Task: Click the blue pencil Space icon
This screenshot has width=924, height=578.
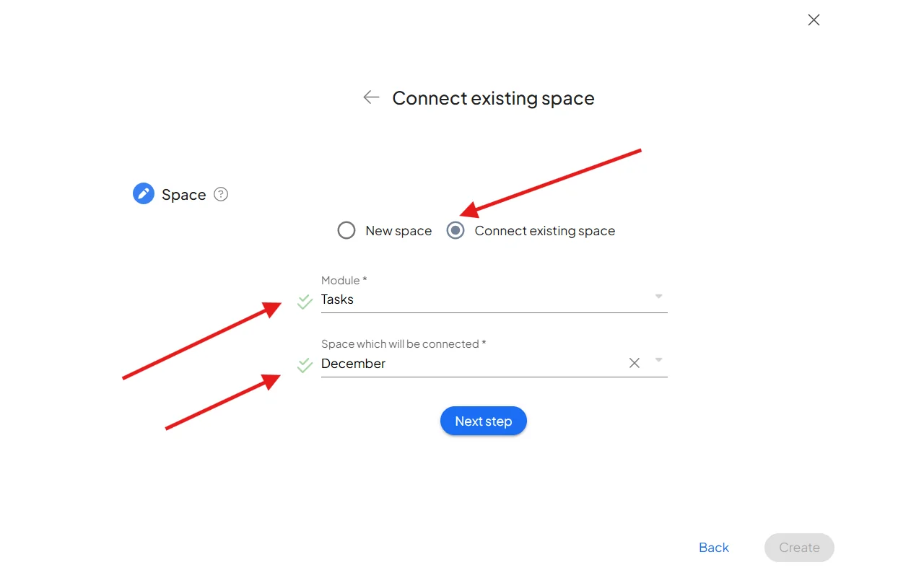Action: [144, 193]
